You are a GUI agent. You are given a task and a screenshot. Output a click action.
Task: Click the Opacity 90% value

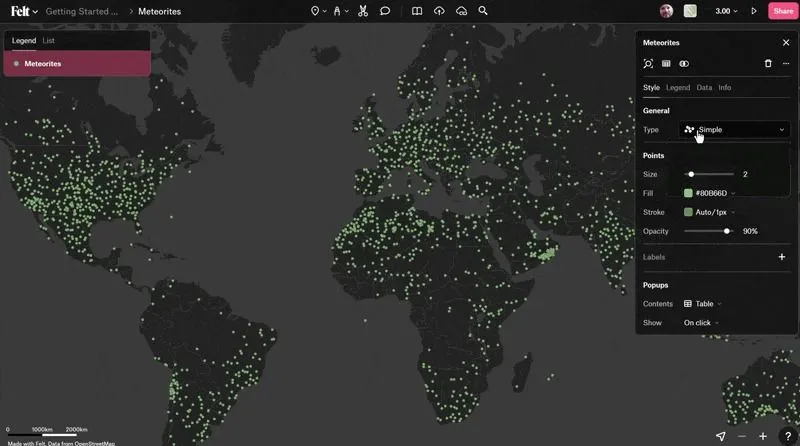pyautogui.click(x=750, y=231)
